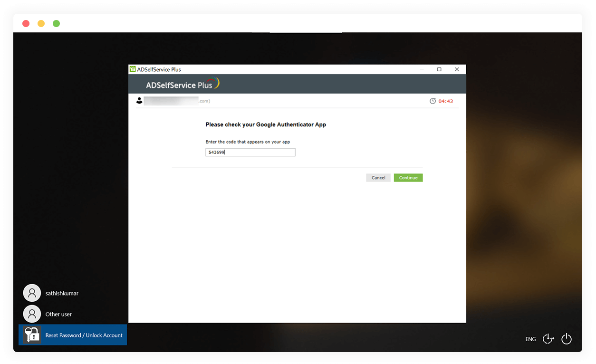Click the Other user avatar icon

coord(32,314)
